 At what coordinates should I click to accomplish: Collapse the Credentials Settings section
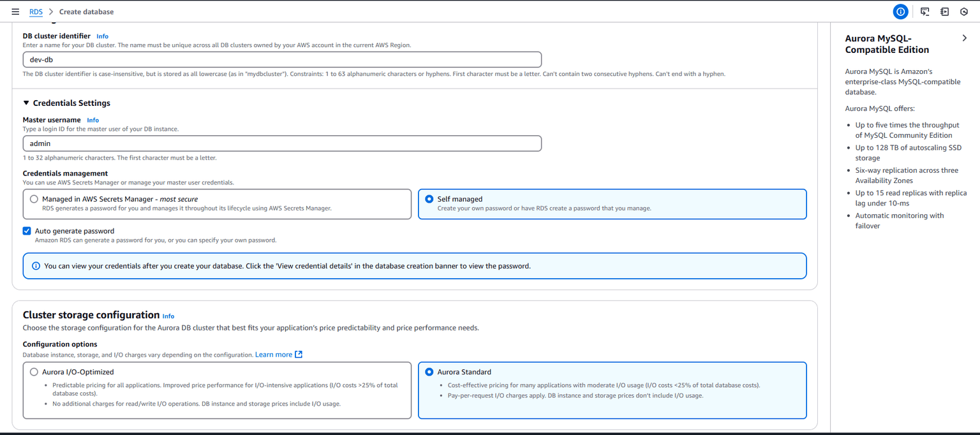pos(26,103)
